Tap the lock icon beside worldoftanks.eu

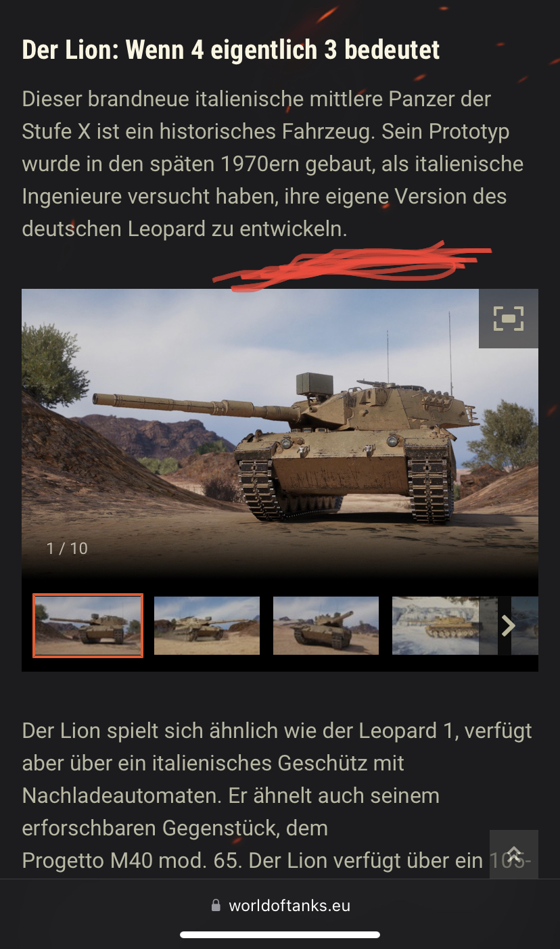coord(216,905)
